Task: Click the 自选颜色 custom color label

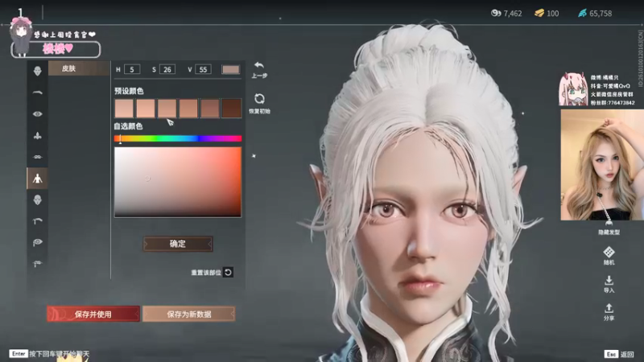Action: pos(129,126)
